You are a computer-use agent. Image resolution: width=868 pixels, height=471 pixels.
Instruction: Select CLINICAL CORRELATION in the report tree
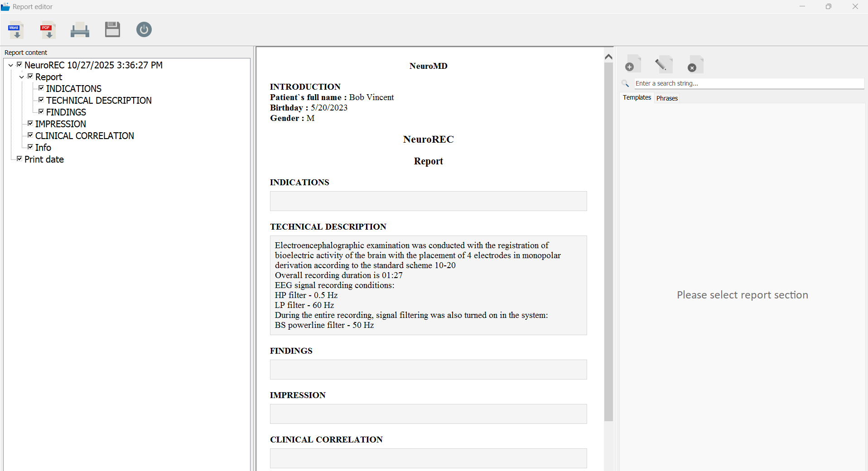84,136
